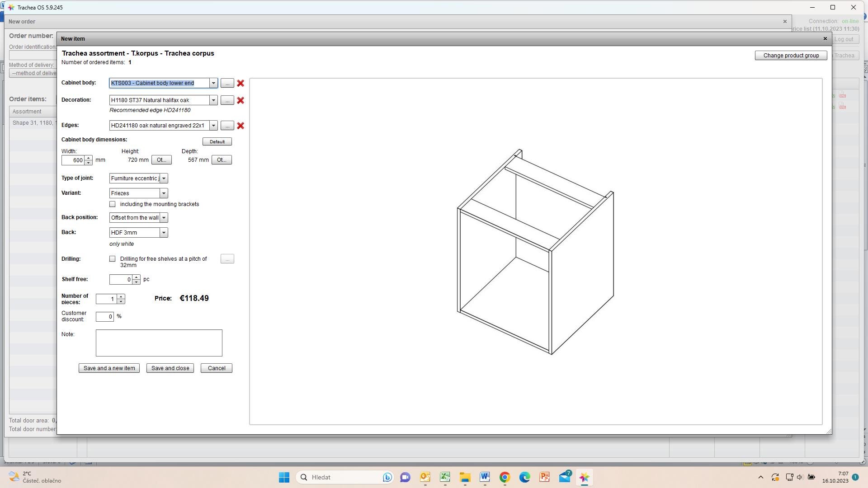Expand the Back material dropdown showing HDF 3mm
The height and width of the screenshot is (488, 868).
pos(164,233)
